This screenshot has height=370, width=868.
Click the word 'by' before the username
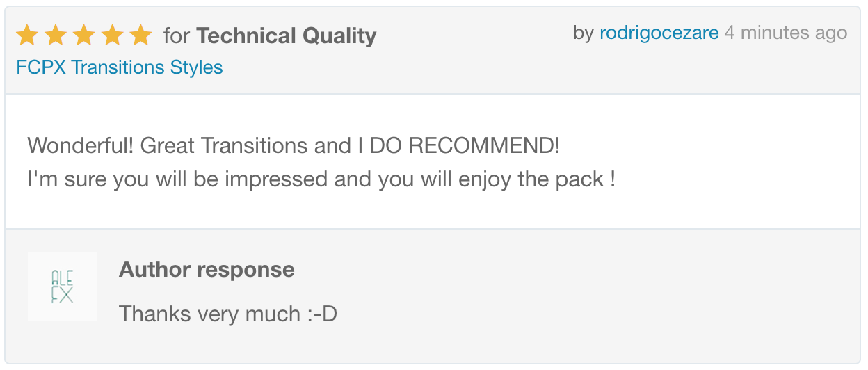(x=584, y=33)
